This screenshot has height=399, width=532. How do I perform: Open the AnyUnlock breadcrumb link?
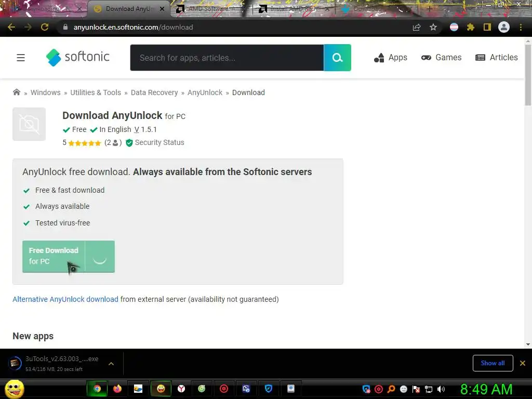205,92
